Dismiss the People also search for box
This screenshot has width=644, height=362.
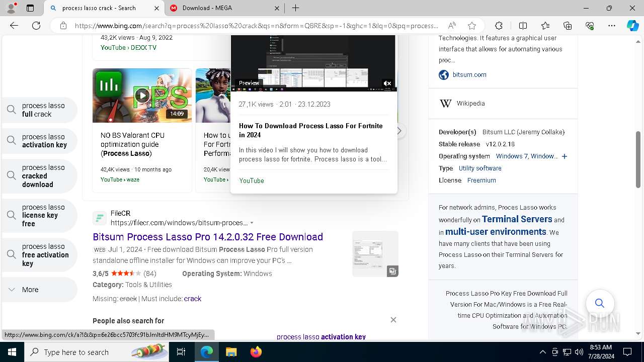pos(393,320)
